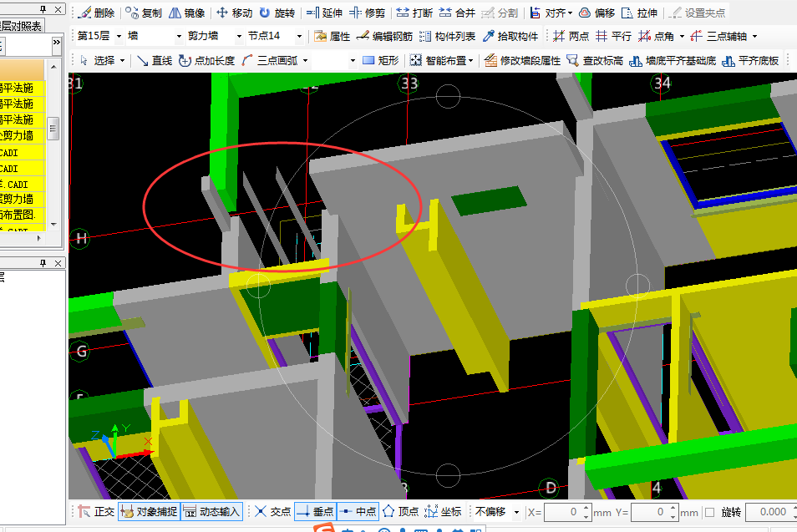Activate the 修剪 (trim) tool

tap(367, 13)
